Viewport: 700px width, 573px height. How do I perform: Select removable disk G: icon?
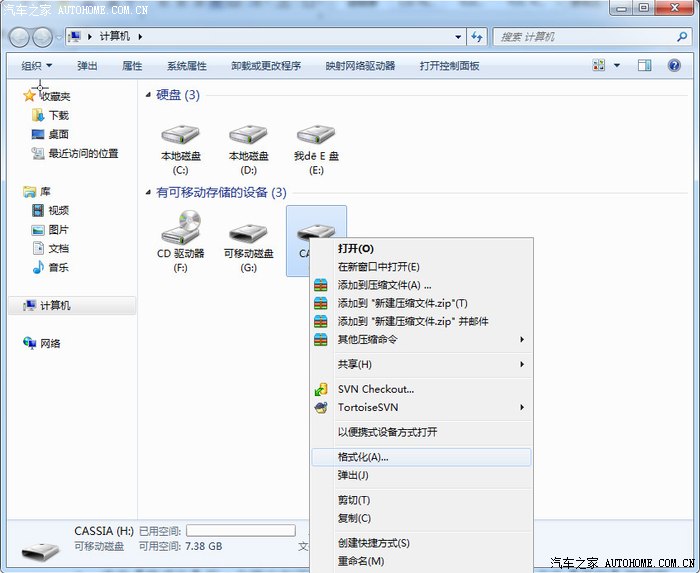[x=248, y=235]
